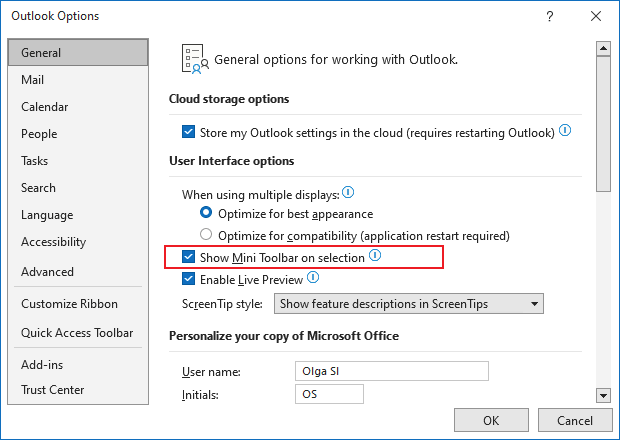Open Accessibility options
Viewport: 620px width, 440px height.
[x=78, y=242]
